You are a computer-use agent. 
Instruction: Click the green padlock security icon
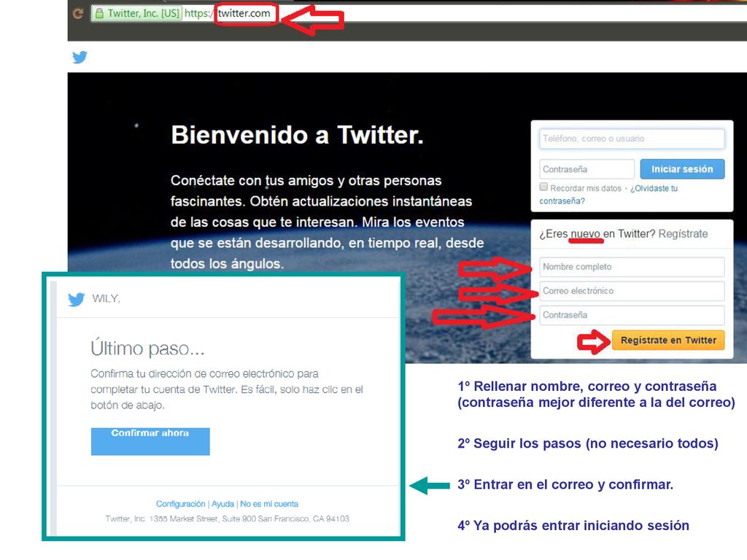pos(99,13)
